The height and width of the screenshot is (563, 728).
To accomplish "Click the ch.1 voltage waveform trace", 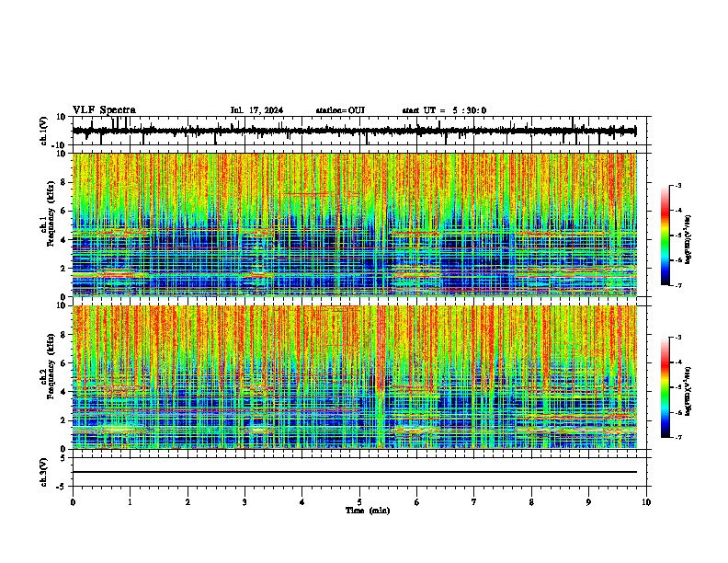I will click(x=354, y=131).
